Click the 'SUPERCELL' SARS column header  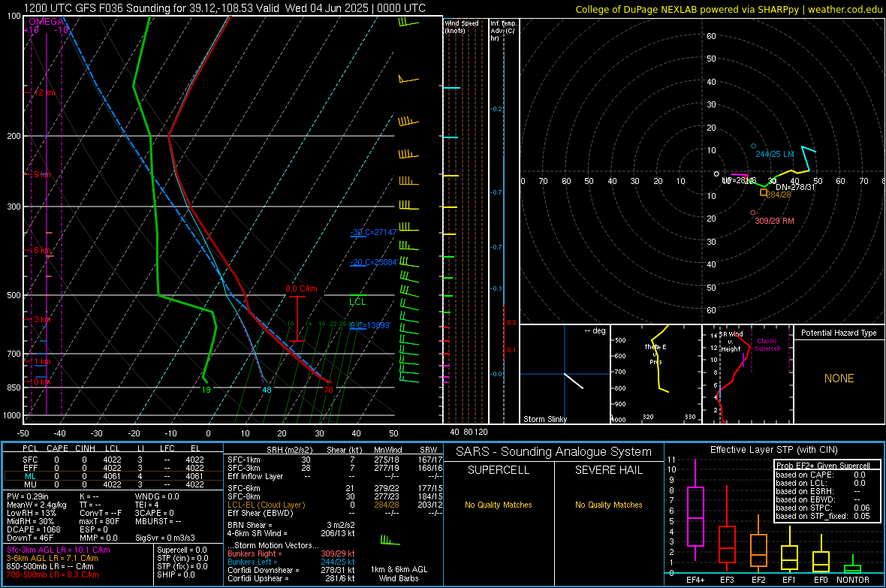(x=499, y=470)
